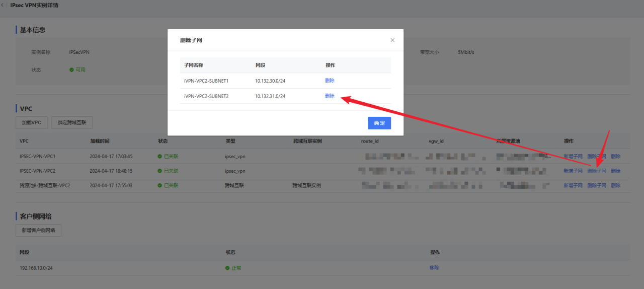Confirm with the 确定 button
Screen dimensions: 644x289
coord(379,123)
